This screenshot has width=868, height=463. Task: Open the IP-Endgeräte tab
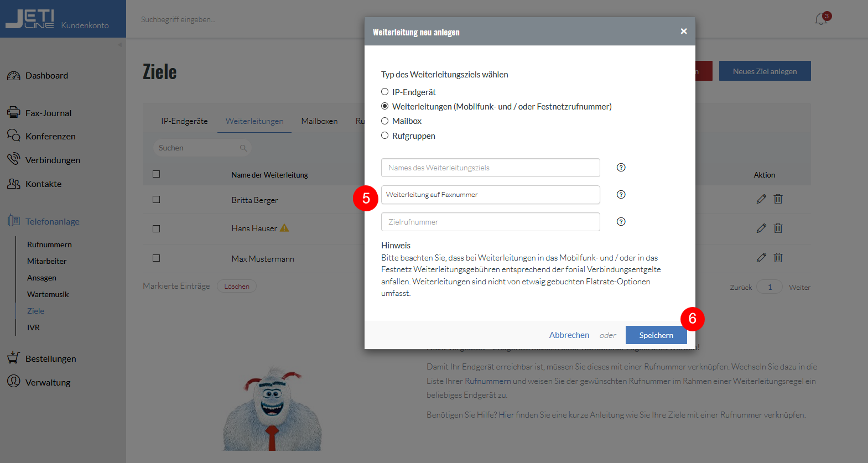point(184,121)
